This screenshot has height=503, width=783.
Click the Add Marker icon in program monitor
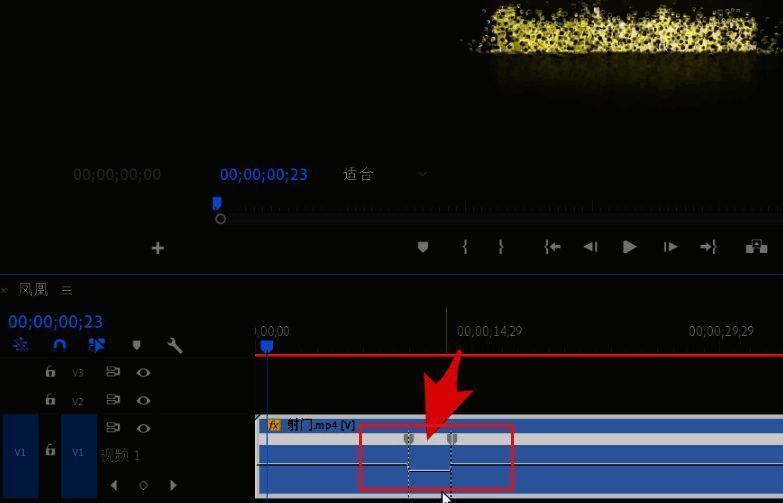click(x=423, y=247)
